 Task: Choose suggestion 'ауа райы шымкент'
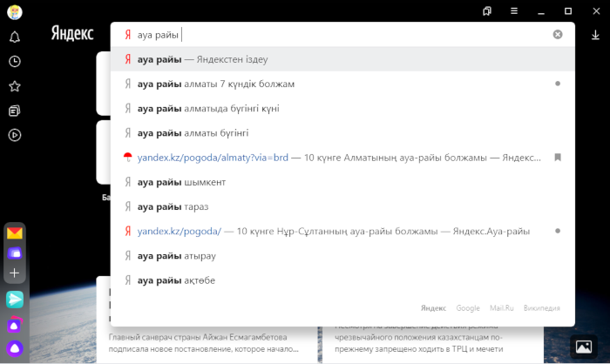(342, 182)
